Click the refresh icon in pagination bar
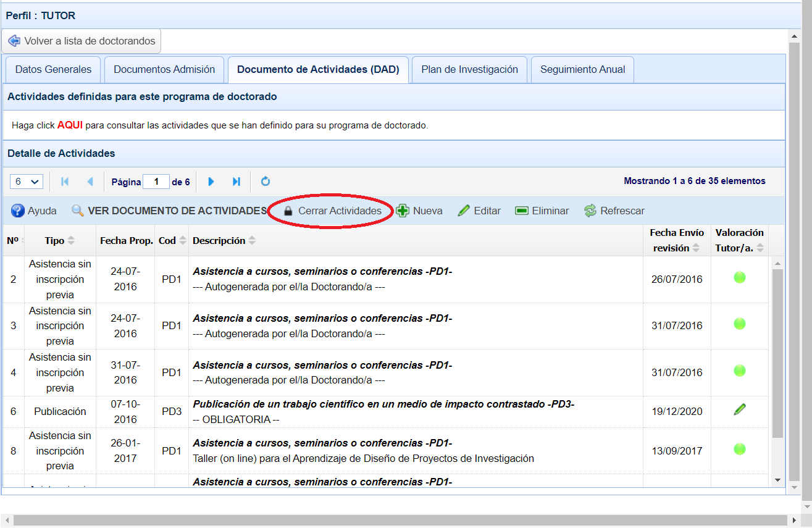Image resolution: width=812 pixels, height=528 pixels. [x=266, y=182]
